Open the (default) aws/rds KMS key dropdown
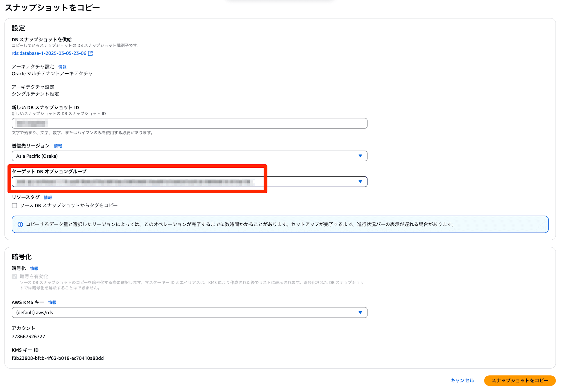 (x=189, y=312)
